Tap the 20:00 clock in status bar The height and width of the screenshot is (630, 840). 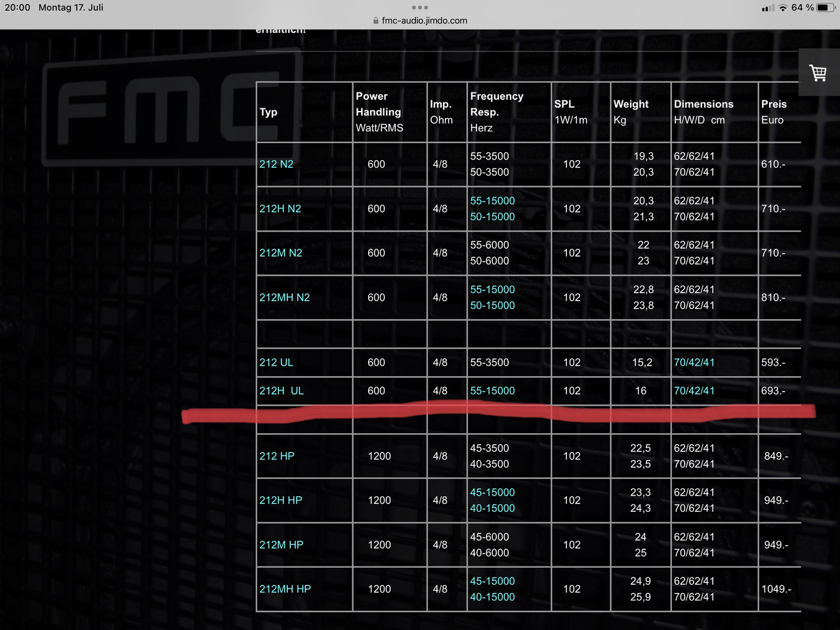pyautogui.click(x=18, y=7)
